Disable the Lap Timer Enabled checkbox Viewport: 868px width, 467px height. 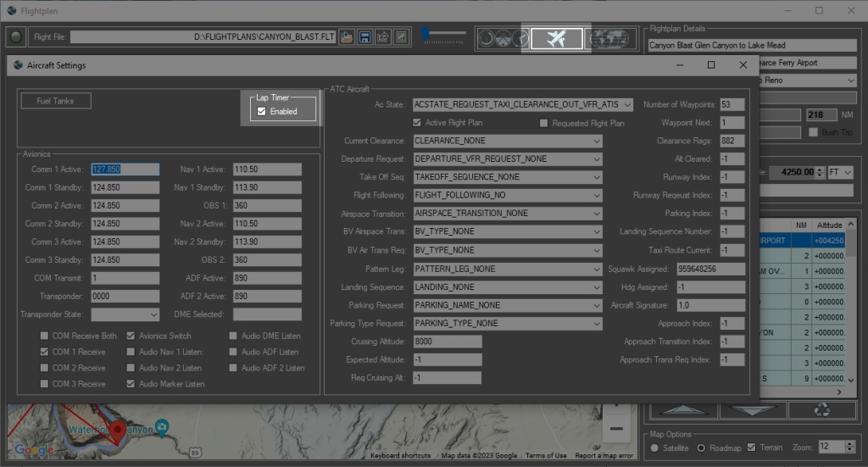[262, 111]
